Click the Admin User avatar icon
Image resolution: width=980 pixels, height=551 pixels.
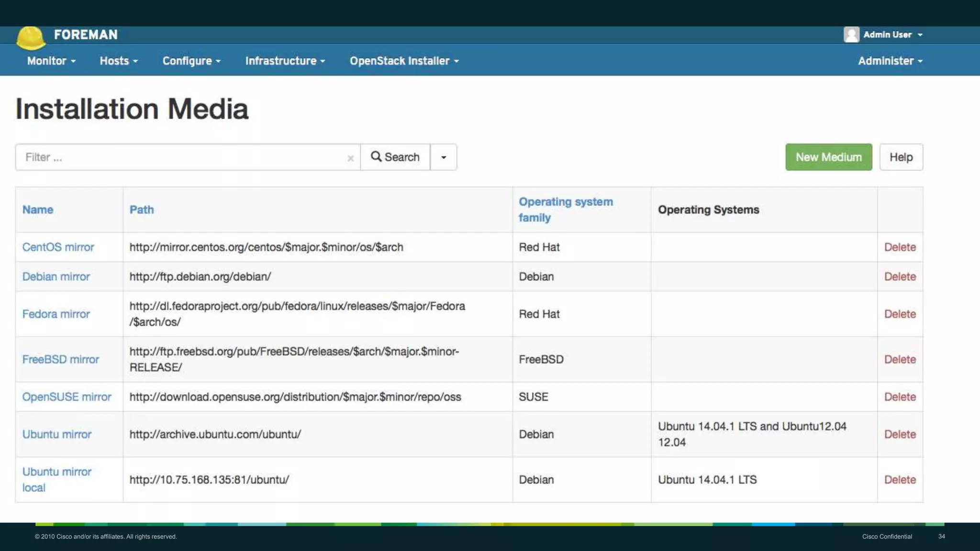[x=851, y=34]
